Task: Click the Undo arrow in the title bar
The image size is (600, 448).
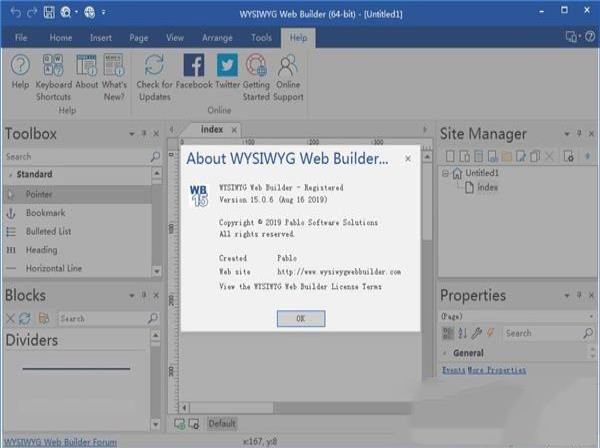Action: (16, 13)
